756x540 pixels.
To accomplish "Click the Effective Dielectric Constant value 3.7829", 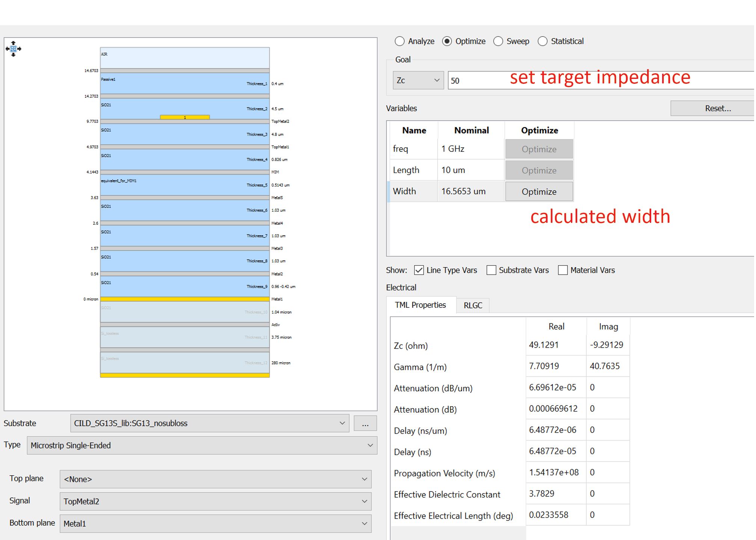I will [x=556, y=494].
